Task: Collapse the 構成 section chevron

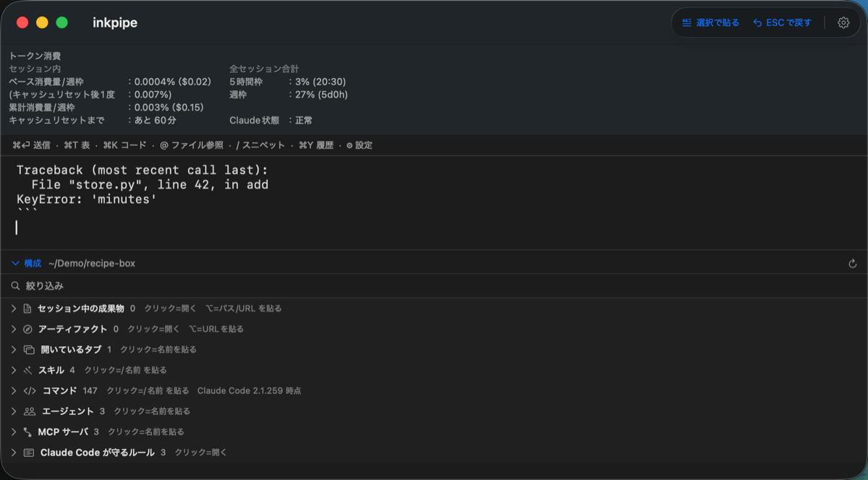Action: pyautogui.click(x=15, y=263)
